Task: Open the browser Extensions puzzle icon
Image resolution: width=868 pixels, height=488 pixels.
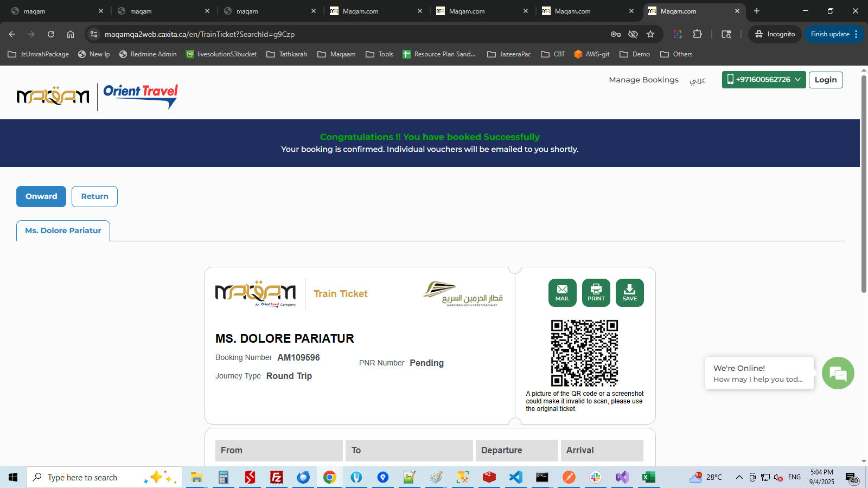Action: 697,34
